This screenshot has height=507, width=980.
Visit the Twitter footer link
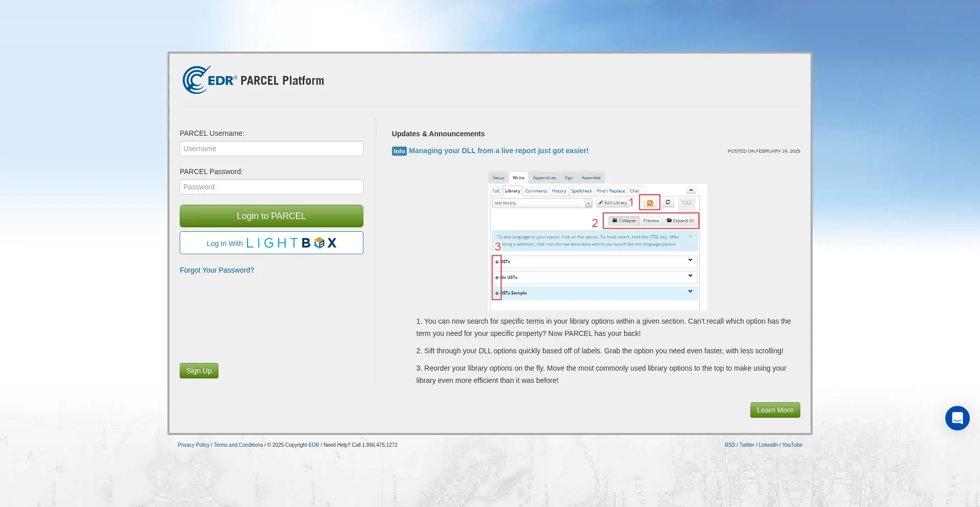746,445
